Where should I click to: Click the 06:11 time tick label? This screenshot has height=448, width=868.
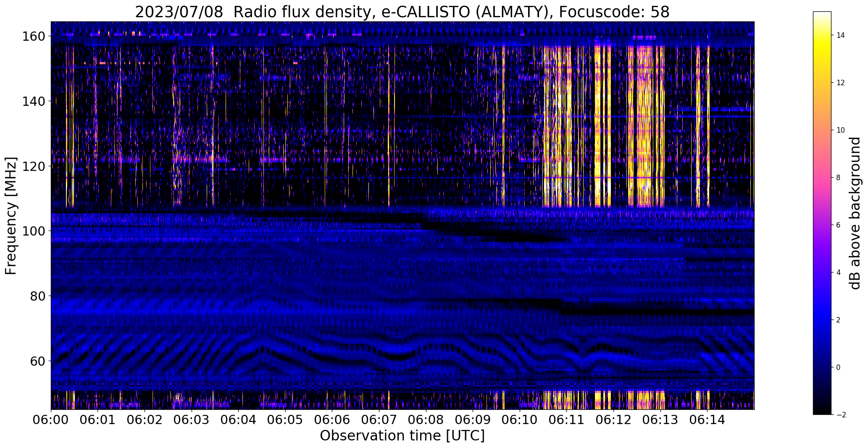click(x=567, y=420)
